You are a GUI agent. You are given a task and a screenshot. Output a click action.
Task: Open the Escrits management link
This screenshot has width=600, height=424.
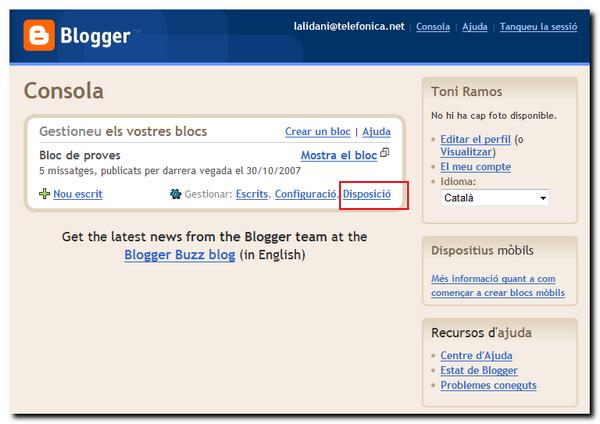tap(251, 194)
